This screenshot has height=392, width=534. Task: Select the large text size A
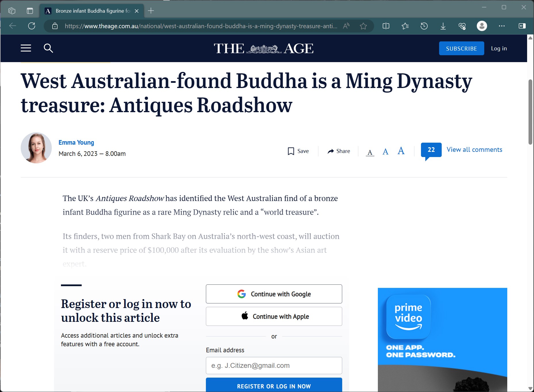click(401, 151)
